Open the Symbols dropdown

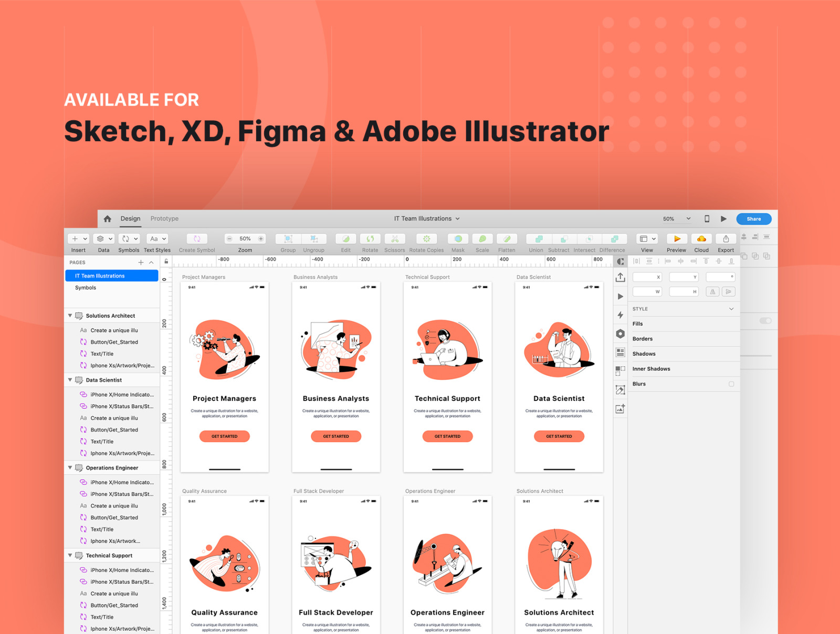(x=129, y=239)
